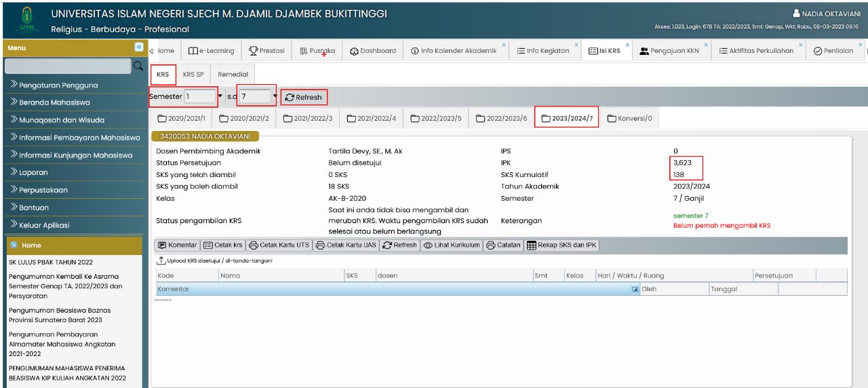Click the magnifier search icon in Menu
This screenshot has height=388, width=868.
(x=138, y=66)
